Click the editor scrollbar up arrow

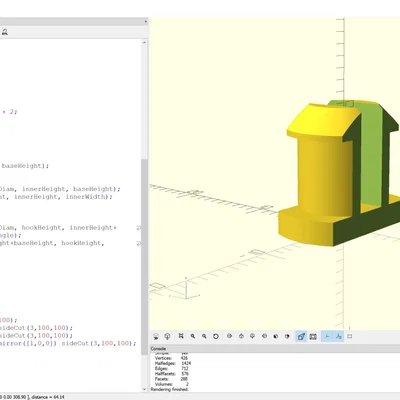[144, 43]
